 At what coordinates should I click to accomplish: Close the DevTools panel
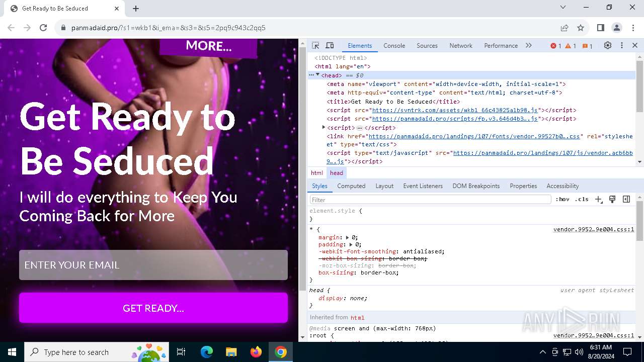tap(635, 45)
